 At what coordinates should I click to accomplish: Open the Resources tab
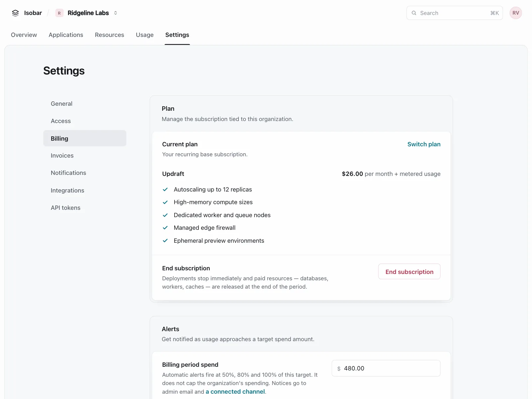[x=109, y=35]
